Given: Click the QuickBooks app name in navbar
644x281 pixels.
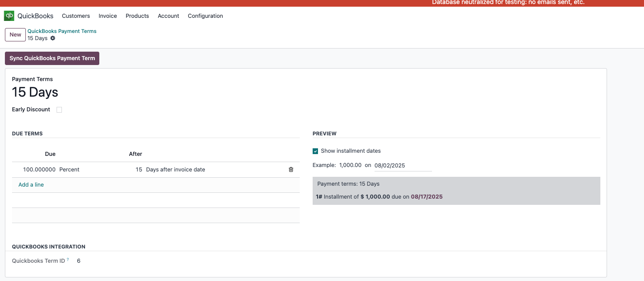Looking at the screenshot, I should tap(35, 16).
